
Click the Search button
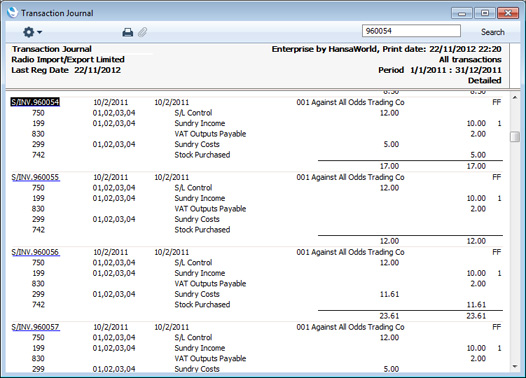(492, 32)
